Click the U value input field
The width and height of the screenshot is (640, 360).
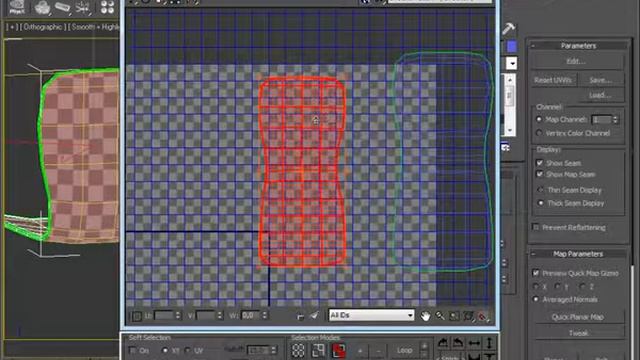pos(164,316)
